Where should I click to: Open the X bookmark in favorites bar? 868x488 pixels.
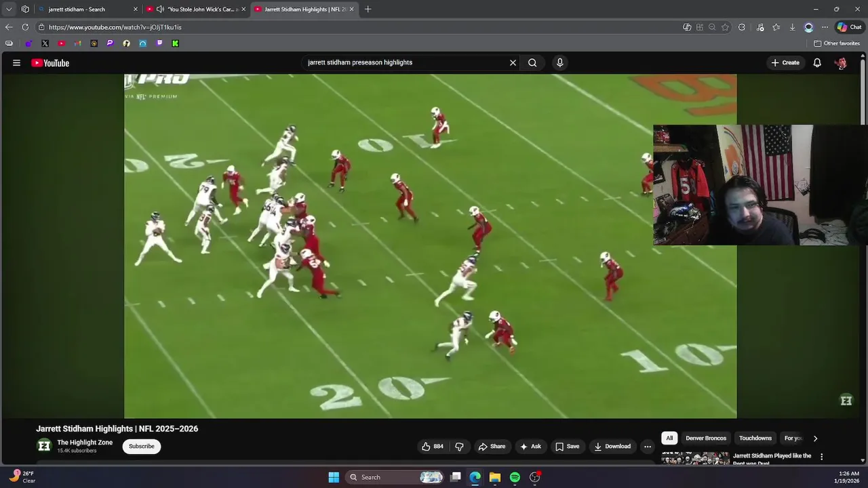pos(45,43)
